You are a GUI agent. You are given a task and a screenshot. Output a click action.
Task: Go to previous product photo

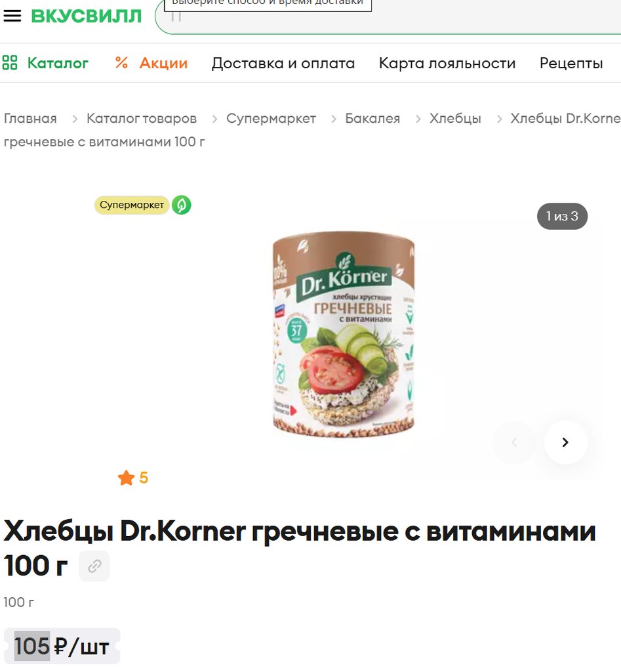pos(514,442)
